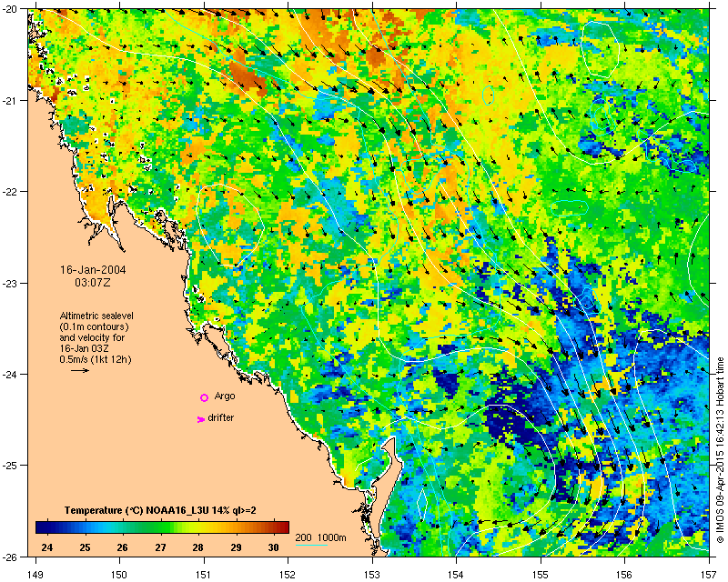Click the date text 16-Jan-2004
728x582 pixels.
pyautogui.click(x=93, y=270)
